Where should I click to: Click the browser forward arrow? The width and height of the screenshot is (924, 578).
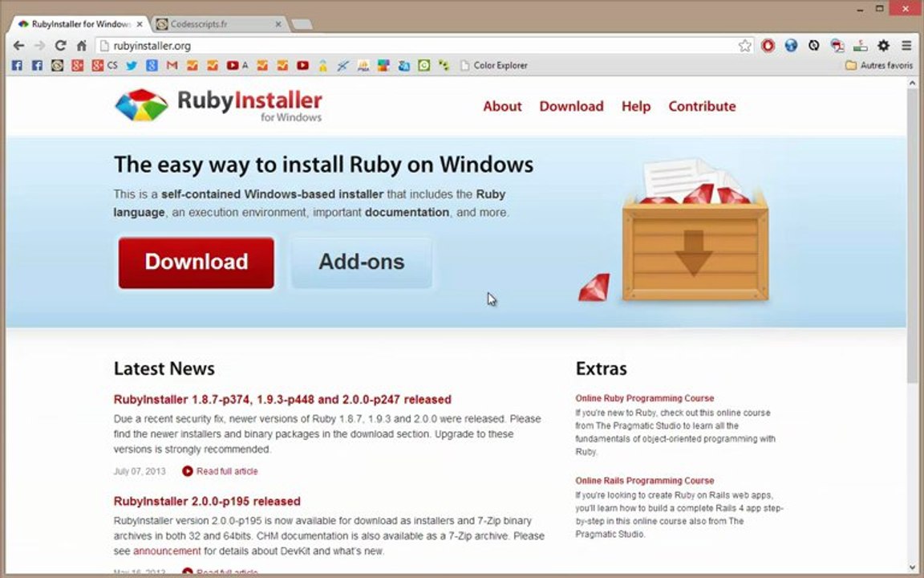tap(39, 46)
